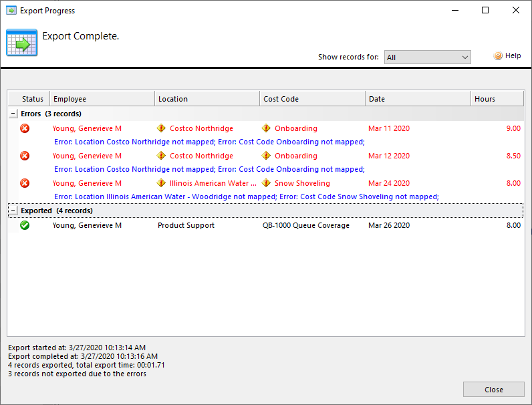Screen dimensions: 532x405
Task: Open the Show records for dropdown
Action: [427, 57]
